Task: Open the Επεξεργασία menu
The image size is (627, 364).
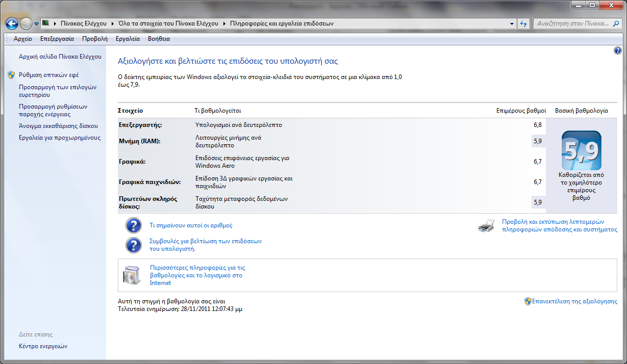Action: pyautogui.click(x=57, y=39)
